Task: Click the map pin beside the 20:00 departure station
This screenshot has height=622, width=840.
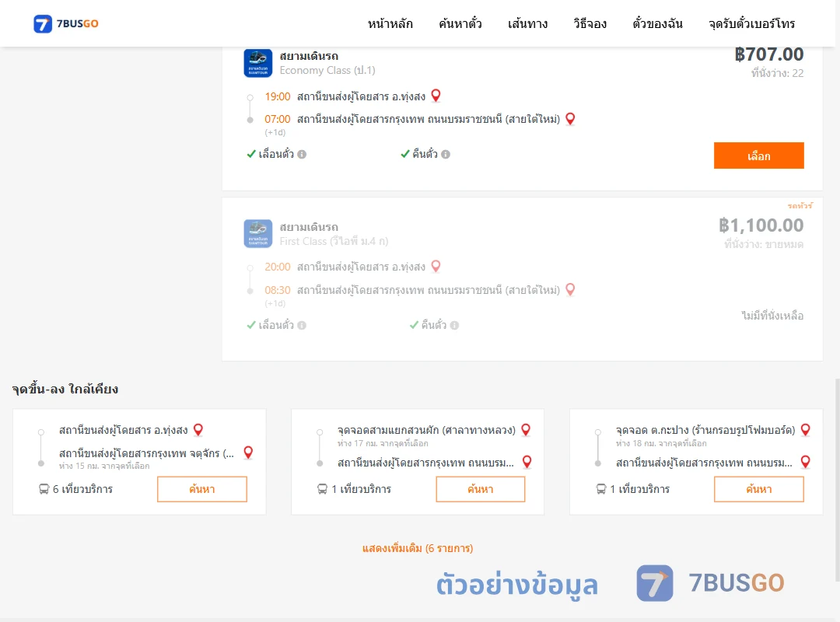Action: click(436, 266)
